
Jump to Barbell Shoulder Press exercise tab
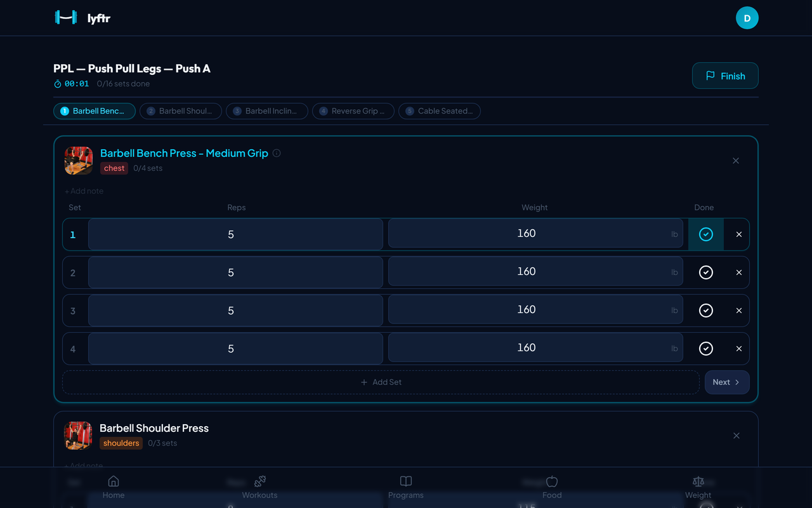[181, 111]
